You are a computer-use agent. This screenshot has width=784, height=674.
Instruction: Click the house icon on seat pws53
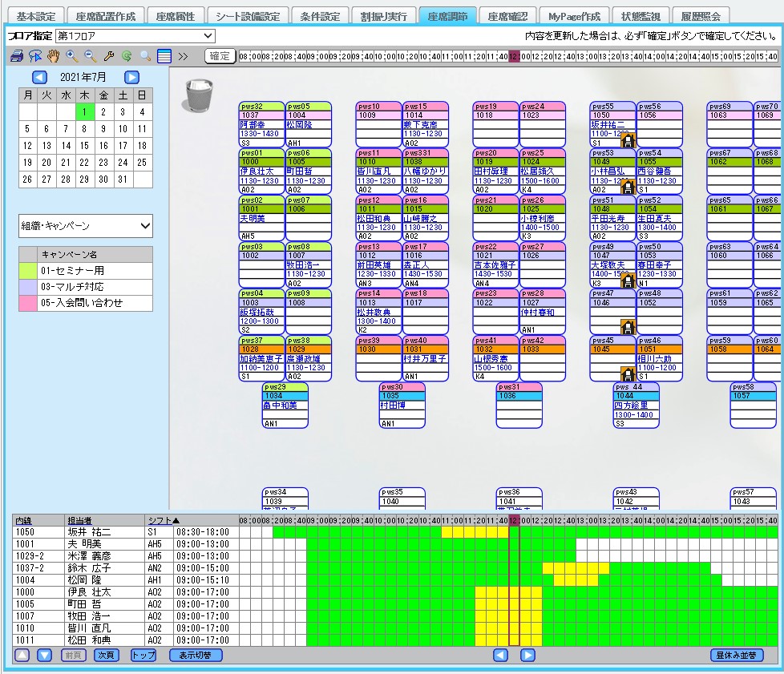tap(628, 187)
